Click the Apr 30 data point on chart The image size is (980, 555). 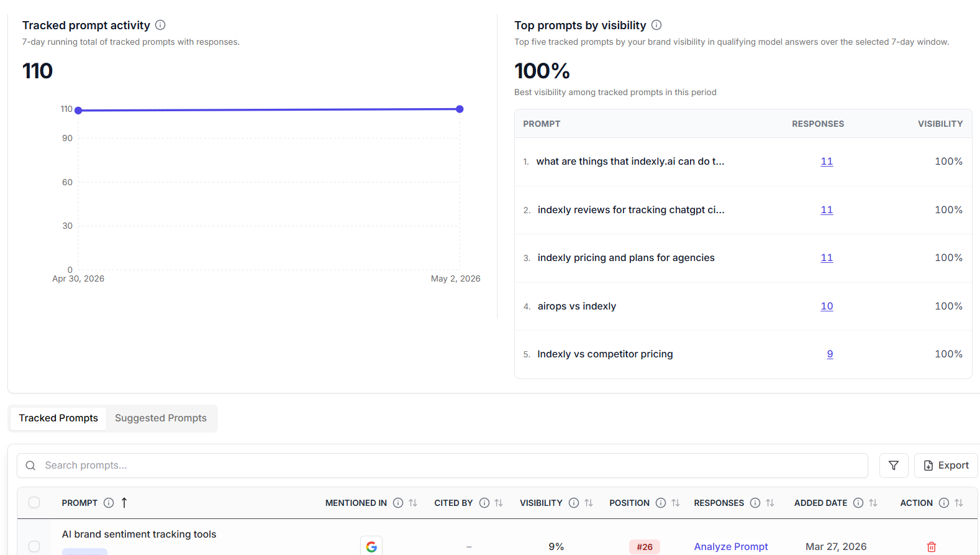click(78, 111)
